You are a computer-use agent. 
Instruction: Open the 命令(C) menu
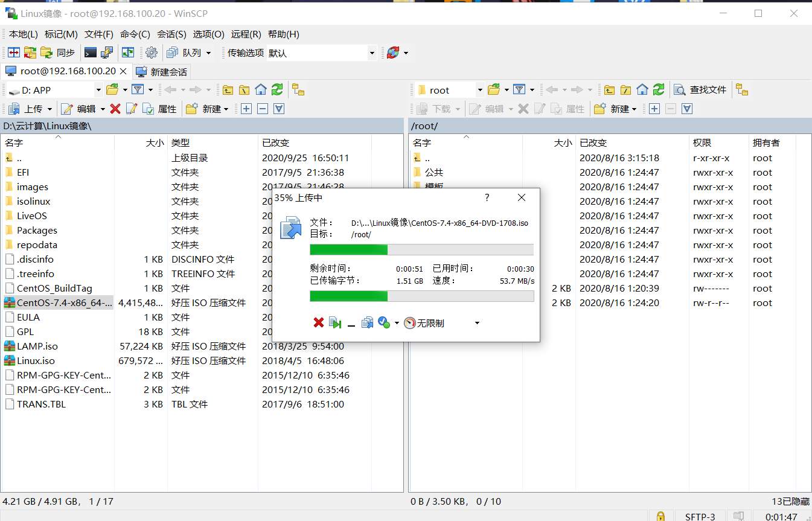(135, 34)
